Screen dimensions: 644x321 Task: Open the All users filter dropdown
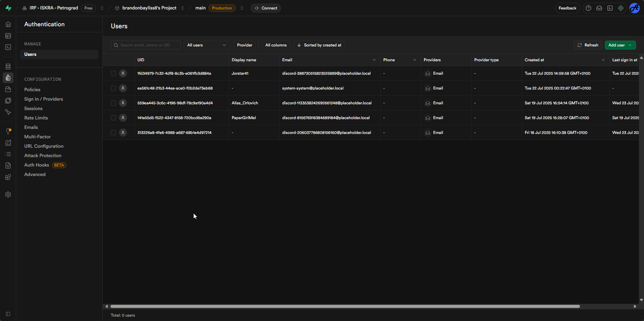point(207,45)
